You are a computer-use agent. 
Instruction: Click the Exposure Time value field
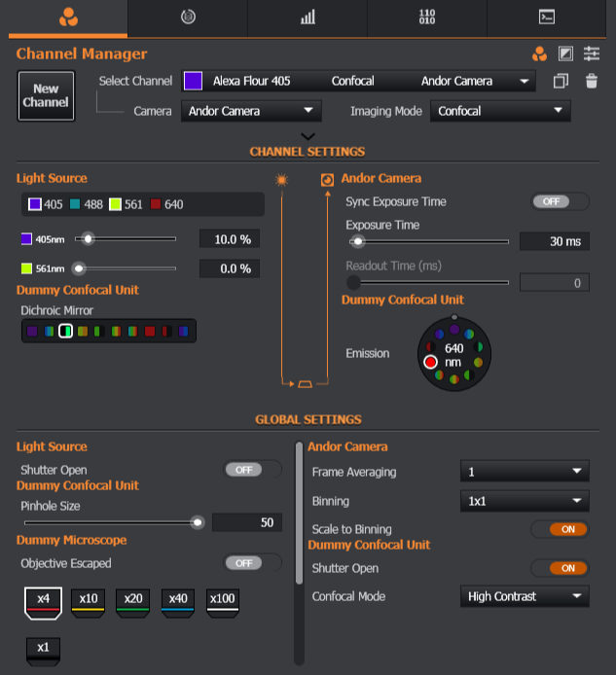click(x=554, y=241)
